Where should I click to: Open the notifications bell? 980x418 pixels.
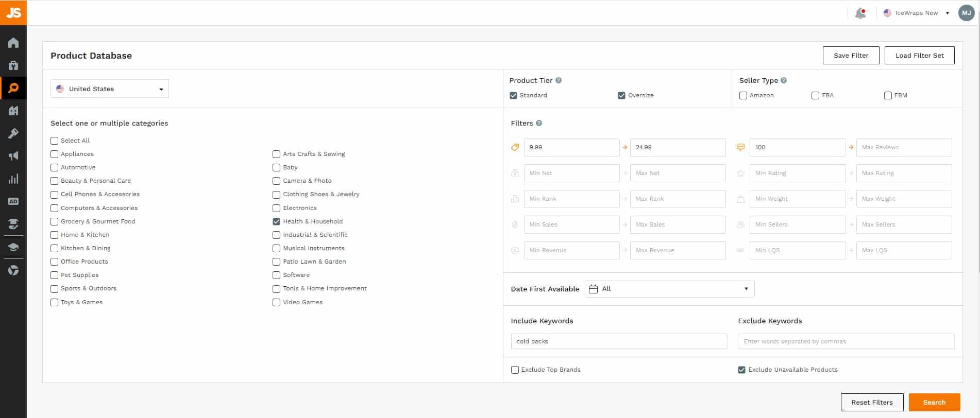pos(860,13)
